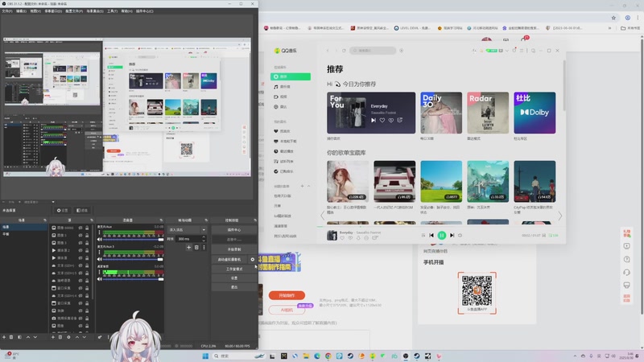Create new playlist with plus in QQ Music sidebar

click(x=302, y=186)
